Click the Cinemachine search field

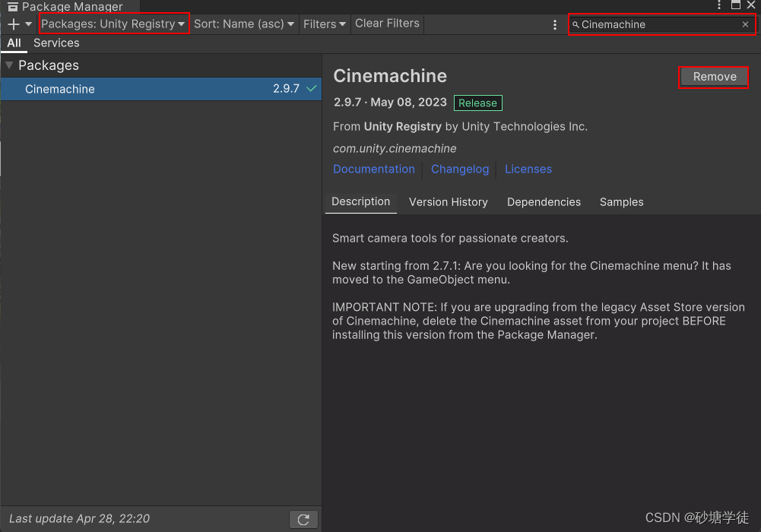661,24
